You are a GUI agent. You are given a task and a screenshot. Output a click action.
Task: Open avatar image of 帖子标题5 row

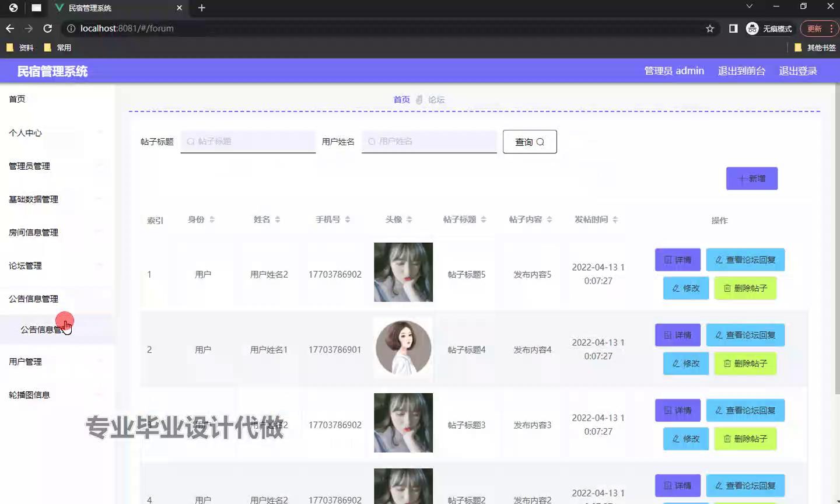pos(403,272)
